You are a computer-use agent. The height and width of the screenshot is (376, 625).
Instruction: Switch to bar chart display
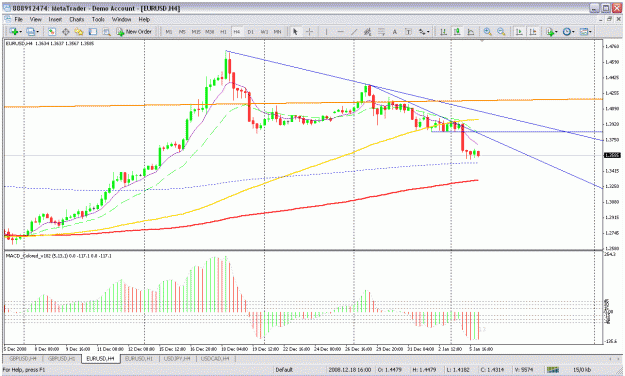443,31
